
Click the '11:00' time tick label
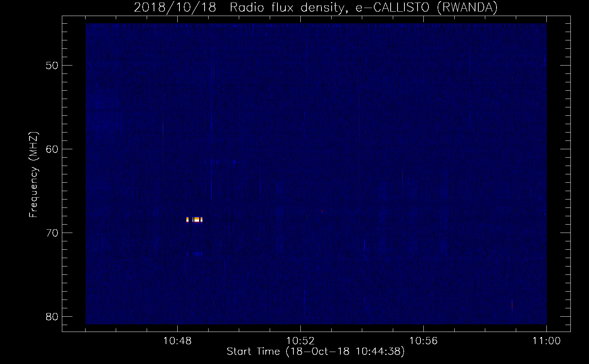(x=546, y=341)
